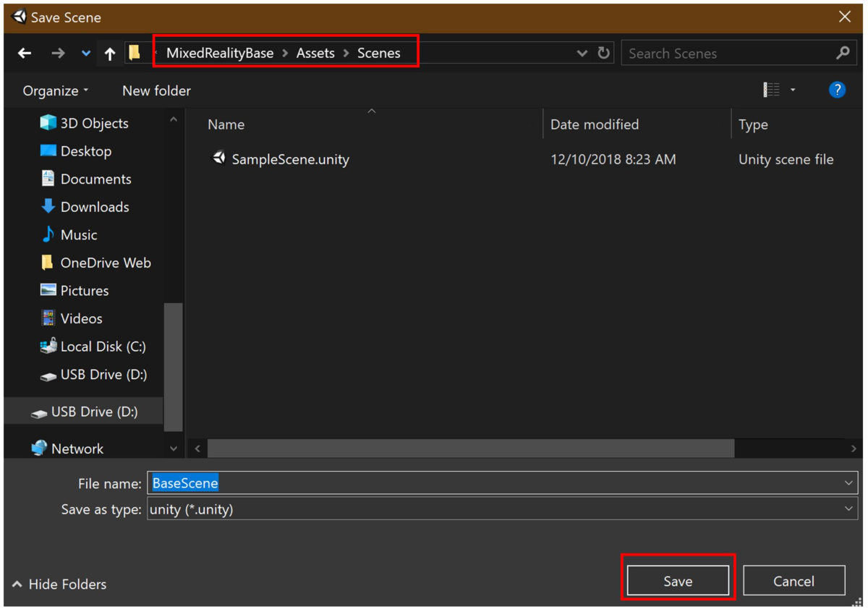Click the Unity scene file type cell

pyautogui.click(x=786, y=159)
